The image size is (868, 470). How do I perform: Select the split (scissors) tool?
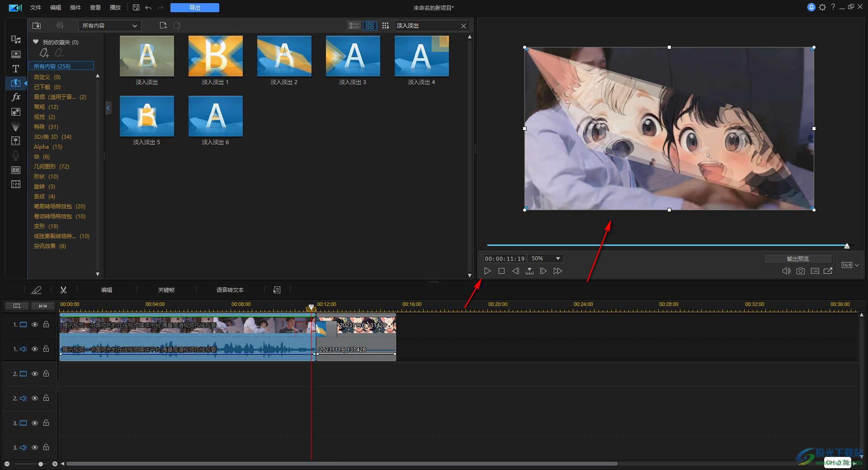pyautogui.click(x=63, y=290)
